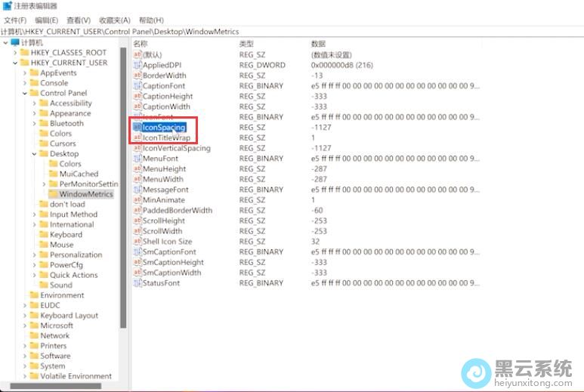584x392 pixels.
Task: Select the Network key in tree
Action: pyautogui.click(x=54, y=335)
